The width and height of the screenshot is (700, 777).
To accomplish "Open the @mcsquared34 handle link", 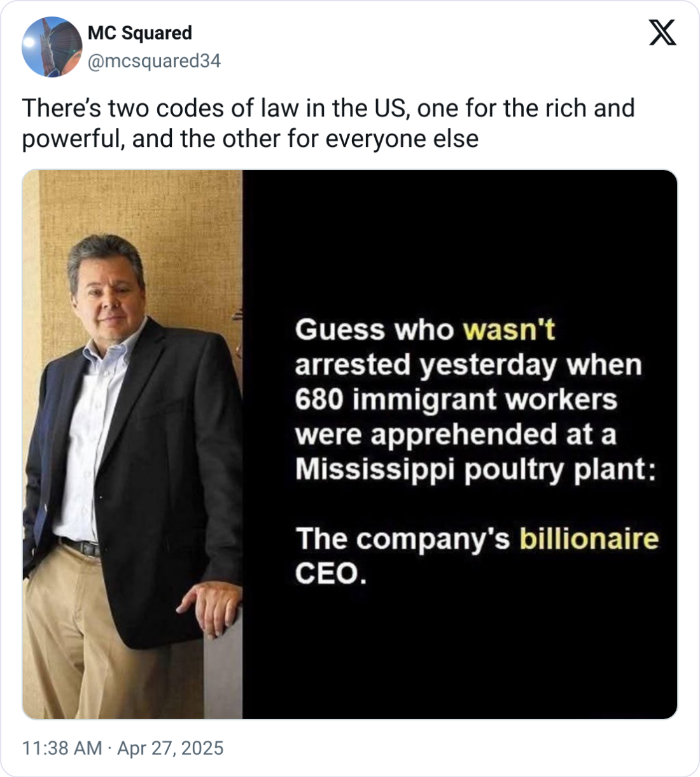I will click(x=154, y=61).
